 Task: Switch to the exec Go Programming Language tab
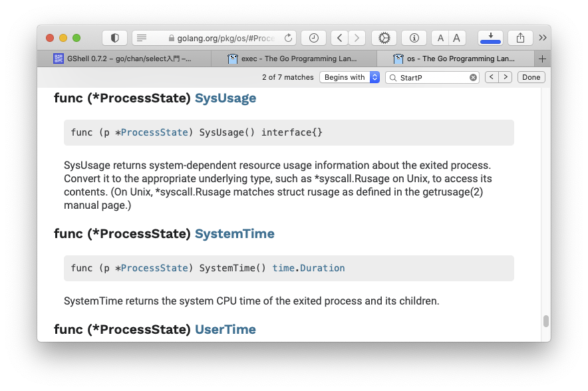[293, 59]
